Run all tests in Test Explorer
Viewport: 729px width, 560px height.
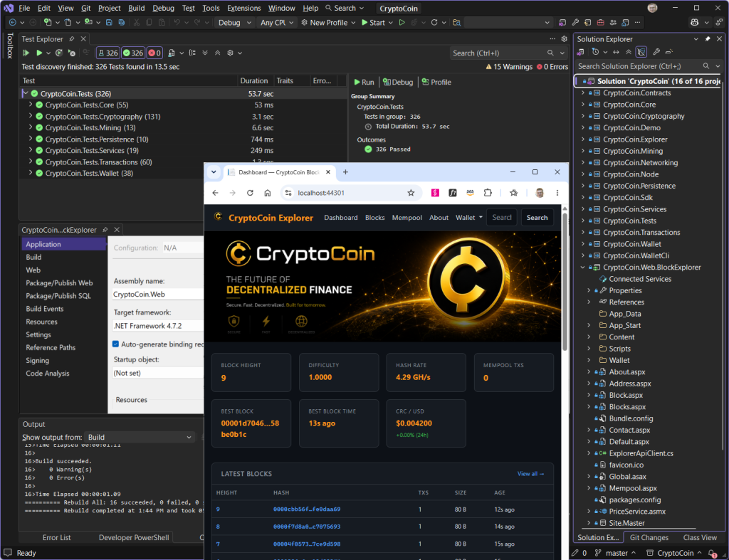26,53
